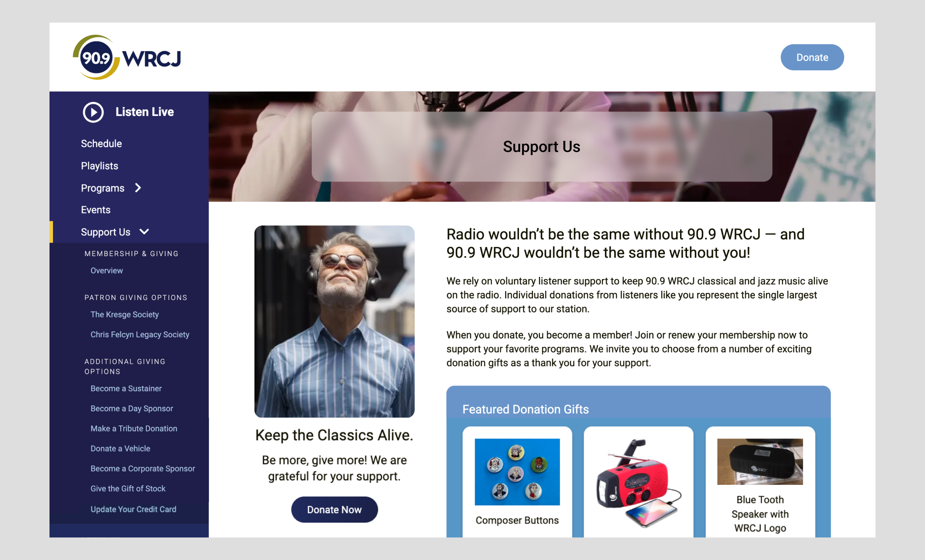Click the Donate Now button
The height and width of the screenshot is (560, 925).
334,510
